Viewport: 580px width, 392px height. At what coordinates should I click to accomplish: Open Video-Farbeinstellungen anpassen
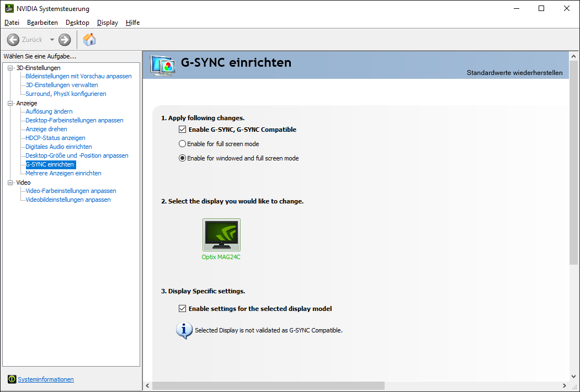pos(71,191)
